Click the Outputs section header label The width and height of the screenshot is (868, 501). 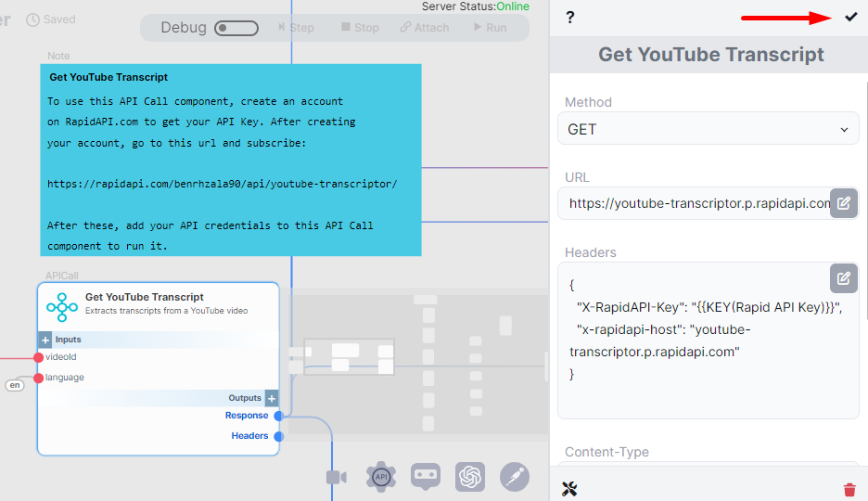245,398
